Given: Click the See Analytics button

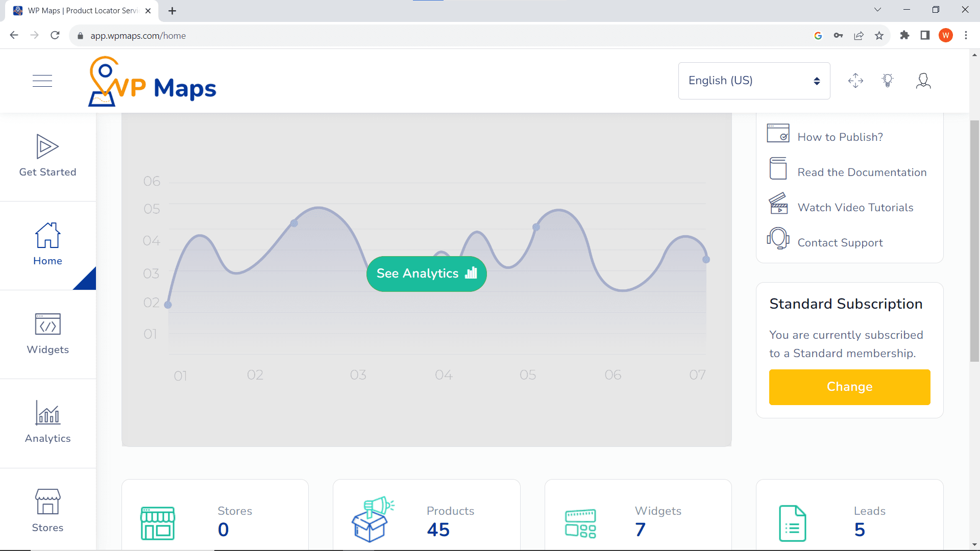Looking at the screenshot, I should click(x=426, y=274).
